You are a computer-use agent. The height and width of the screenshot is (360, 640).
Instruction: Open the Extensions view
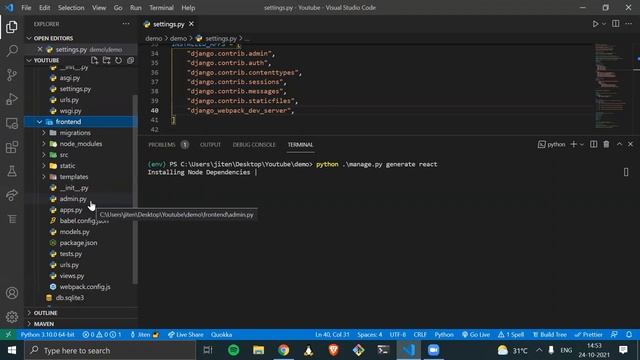click(x=12, y=147)
